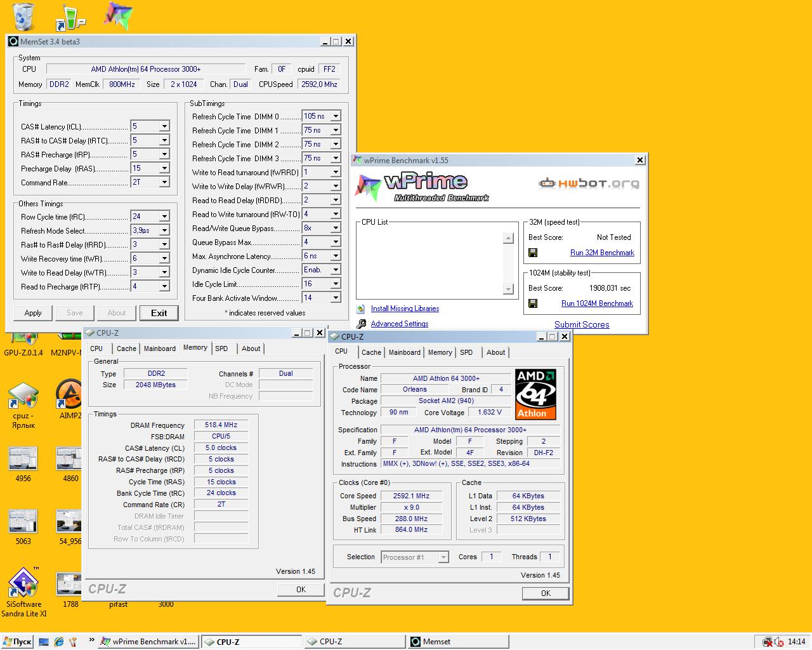This screenshot has height=650, width=812.
Task: Click Apply button in MemSet
Action: click(33, 313)
